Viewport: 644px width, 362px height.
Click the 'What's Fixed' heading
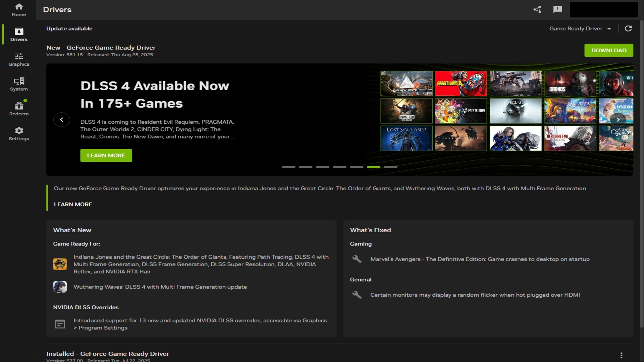point(370,230)
